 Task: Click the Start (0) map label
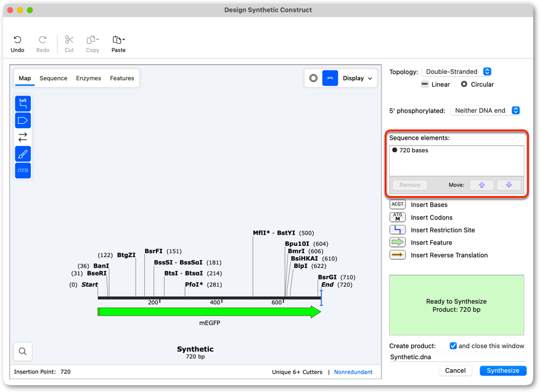pos(83,285)
